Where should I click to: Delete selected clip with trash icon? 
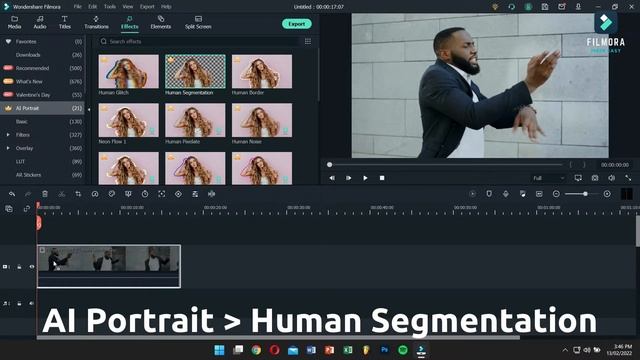tap(45, 194)
